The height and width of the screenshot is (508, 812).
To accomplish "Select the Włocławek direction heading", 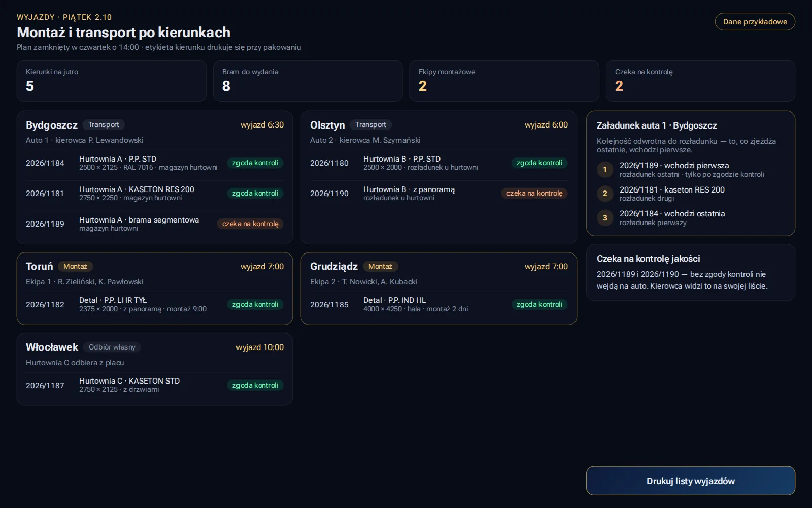I will pos(52,347).
